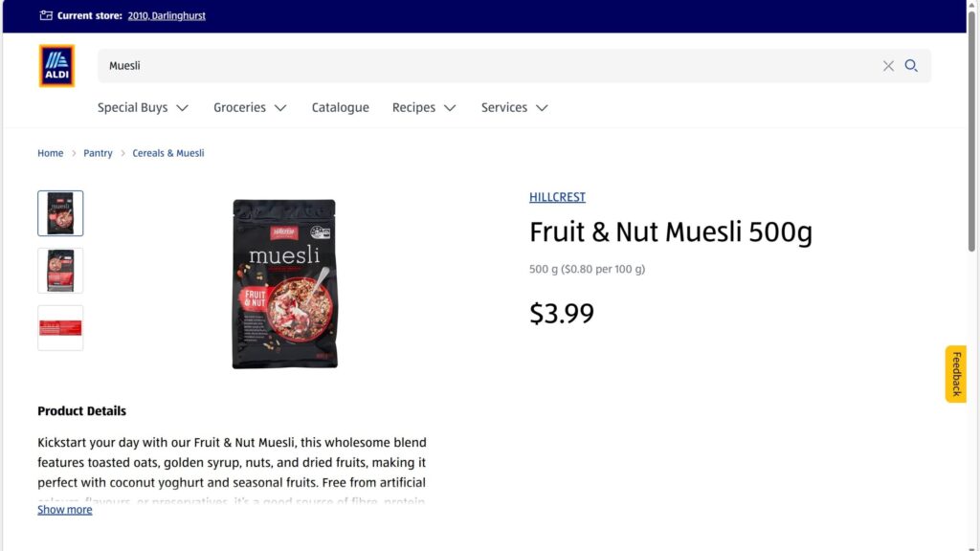Open the Pantry breadcrumb link
Screen dimensions: 980x551
tap(98, 153)
